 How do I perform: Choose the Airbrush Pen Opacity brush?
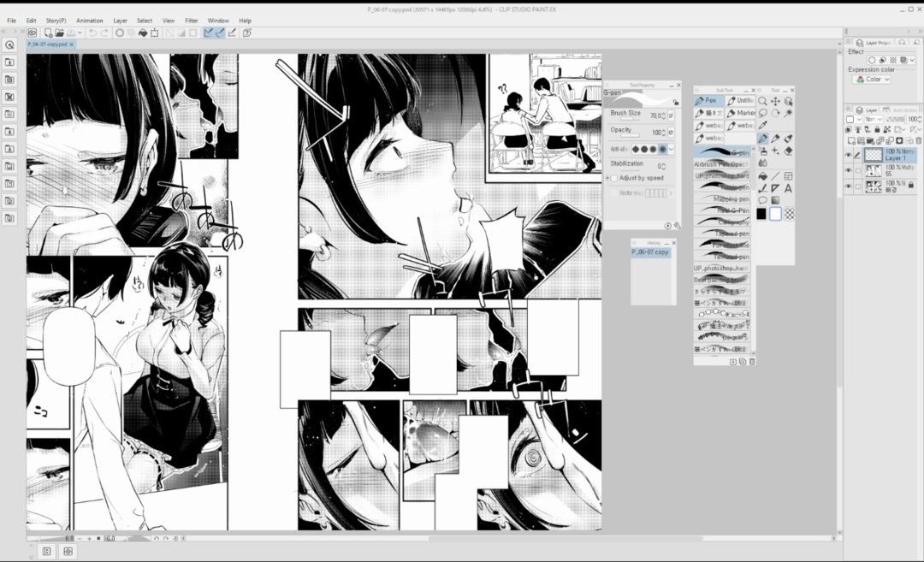(721, 163)
